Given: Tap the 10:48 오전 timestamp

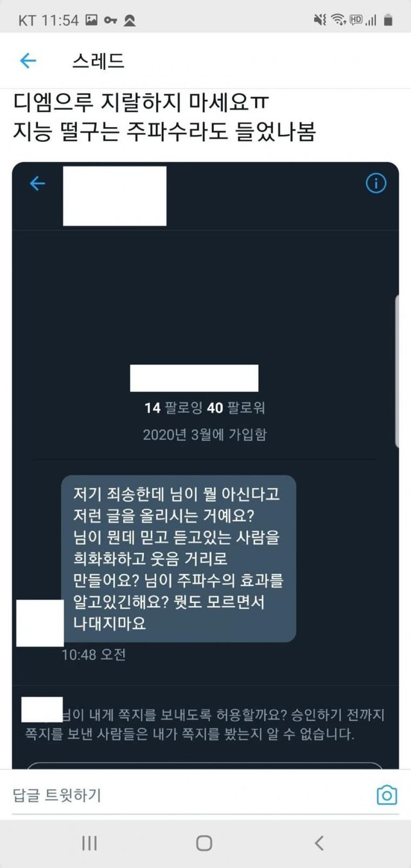Looking at the screenshot, I should click(x=94, y=655).
